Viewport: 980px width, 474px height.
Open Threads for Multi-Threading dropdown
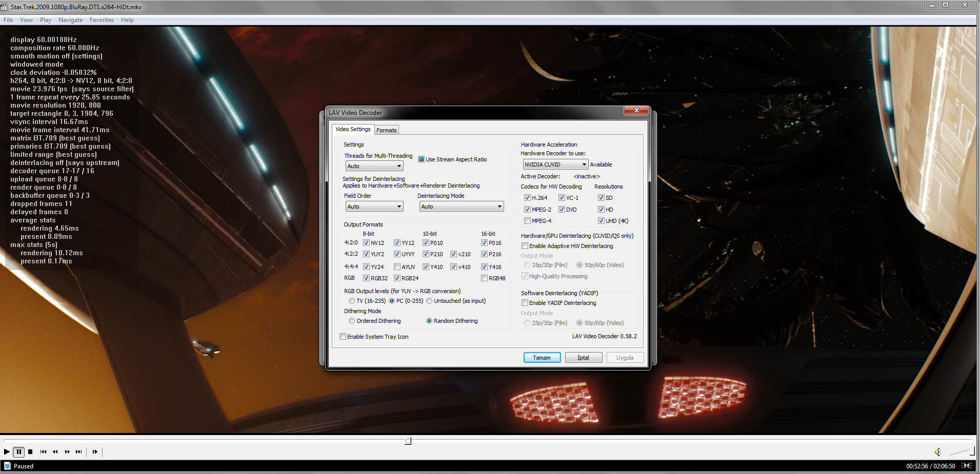click(374, 166)
